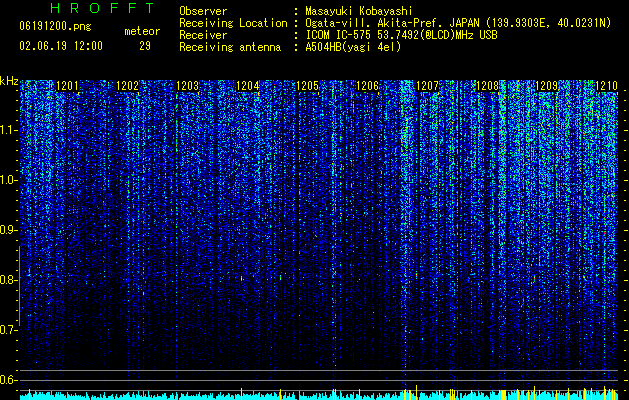Select the A504HB(yagi 4el) antenna text
The image size is (629, 400).
coord(353,47)
